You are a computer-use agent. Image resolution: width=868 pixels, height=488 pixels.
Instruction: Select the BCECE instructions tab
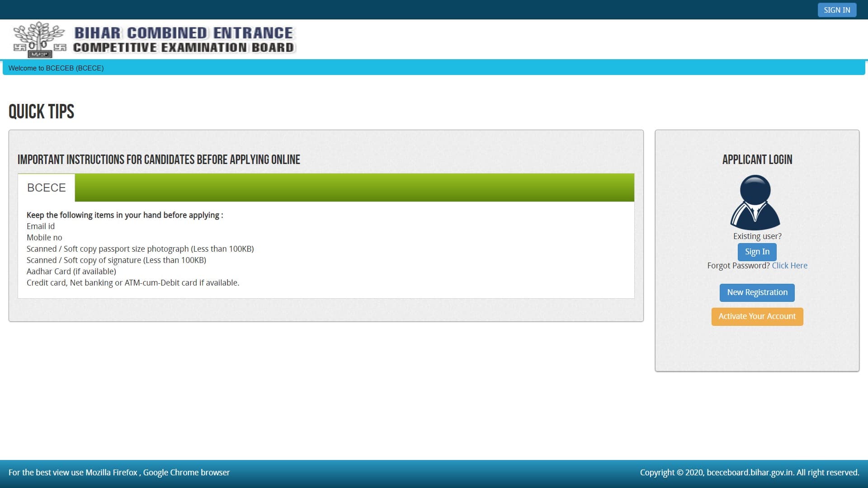pos(46,188)
